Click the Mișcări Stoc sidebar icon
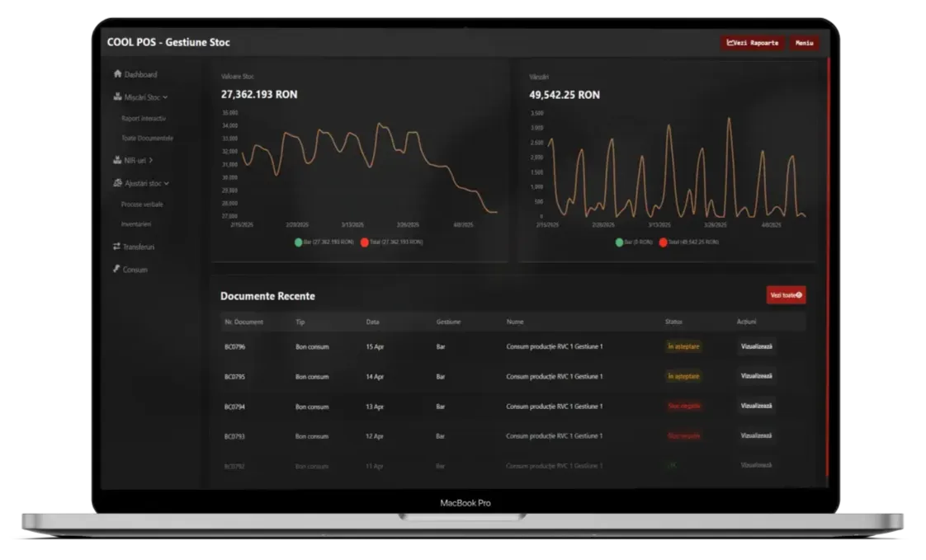 coord(117,97)
